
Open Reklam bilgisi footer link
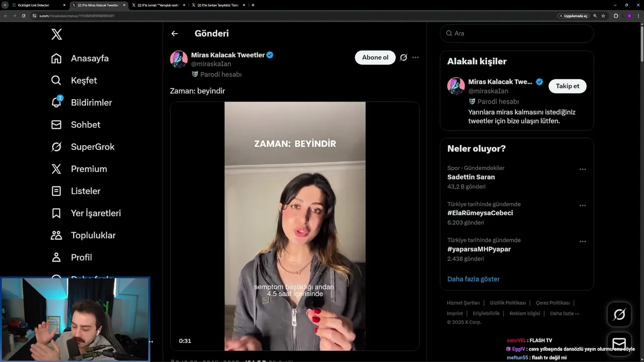coord(525,313)
